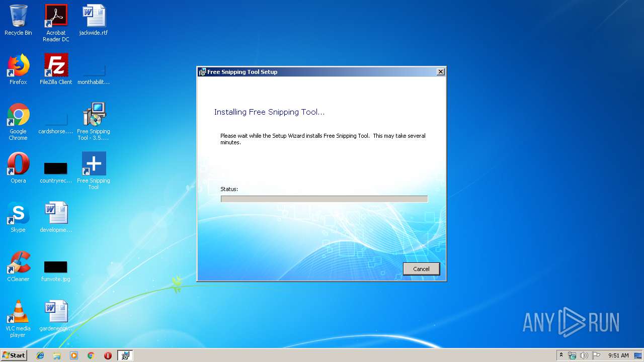
Task: Open Action Center flag icon
Action: pyautogui.click(x=596, y=355)
